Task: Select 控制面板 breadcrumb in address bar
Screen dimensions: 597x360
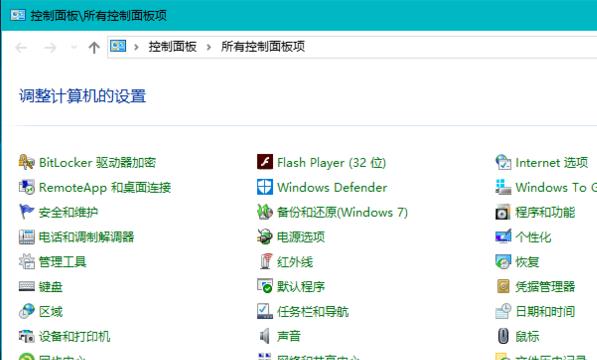Action: (172, 47)
